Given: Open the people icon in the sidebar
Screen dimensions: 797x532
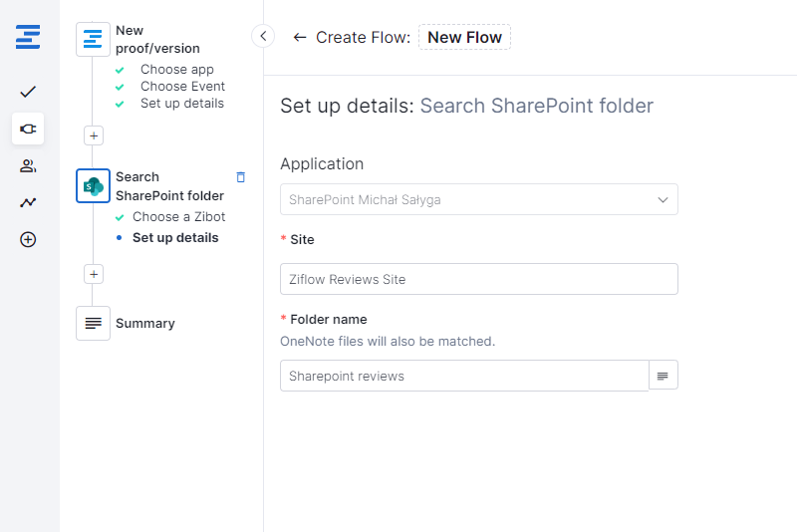Looking at the screenshot, I should click(x=28, y=165).
